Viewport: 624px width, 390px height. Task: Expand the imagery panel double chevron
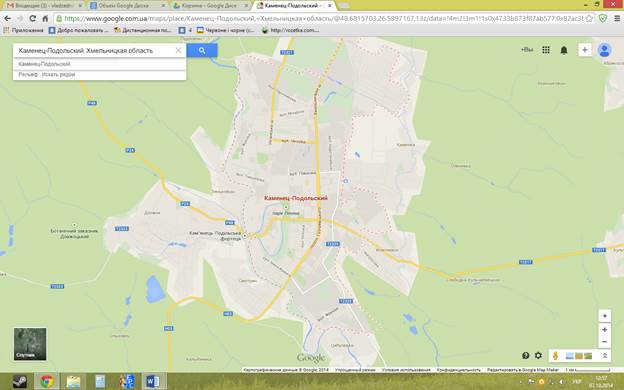604,356
